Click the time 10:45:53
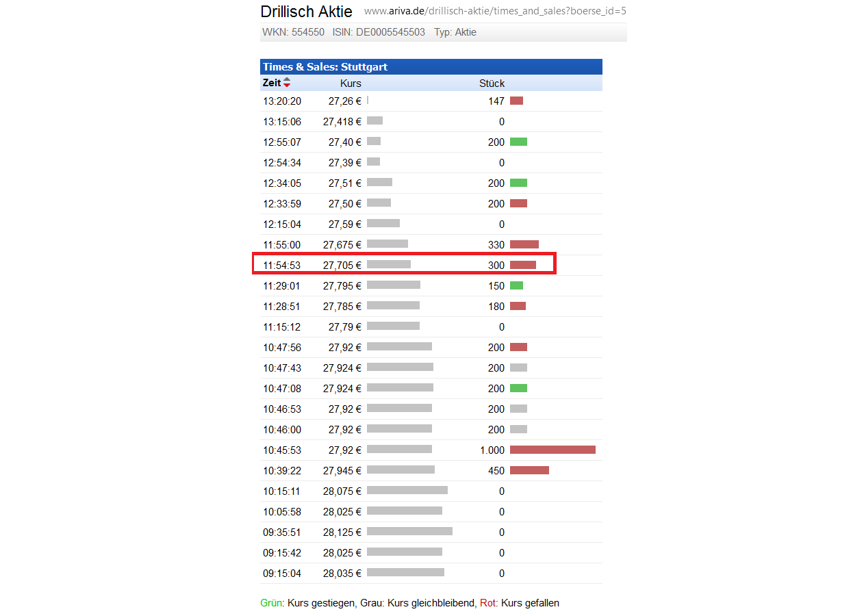This screenshot has height=616, width=864. click(x=282, y=450)
